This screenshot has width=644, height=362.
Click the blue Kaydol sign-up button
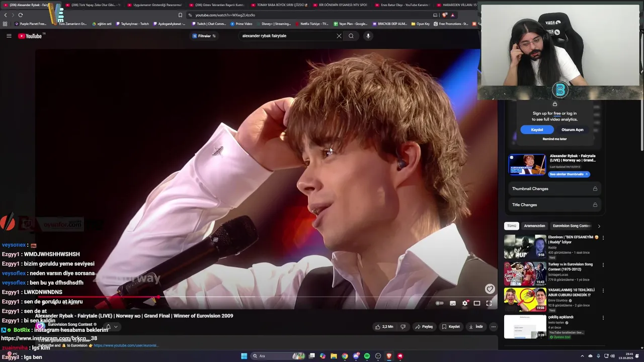coord(537,130)
